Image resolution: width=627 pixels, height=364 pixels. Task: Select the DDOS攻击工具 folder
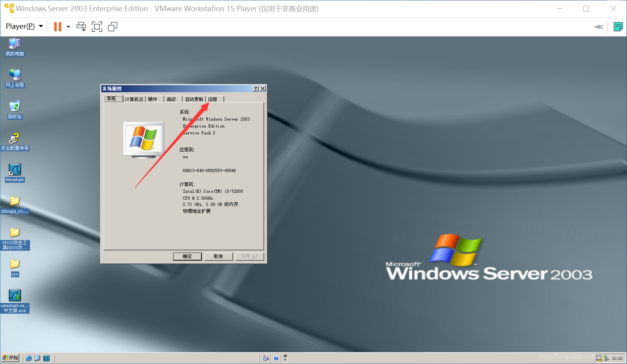click(15, 238)
